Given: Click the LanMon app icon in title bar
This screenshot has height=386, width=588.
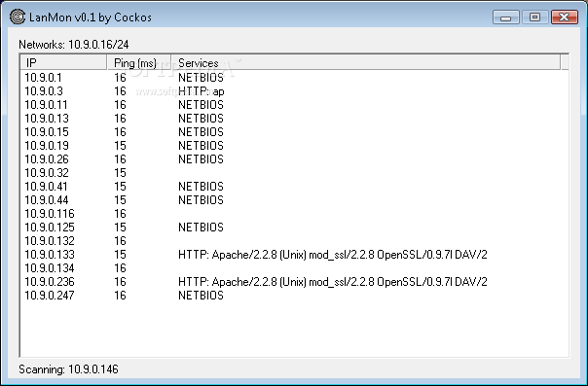Looking at the screenshot, I should pos(18,17).
